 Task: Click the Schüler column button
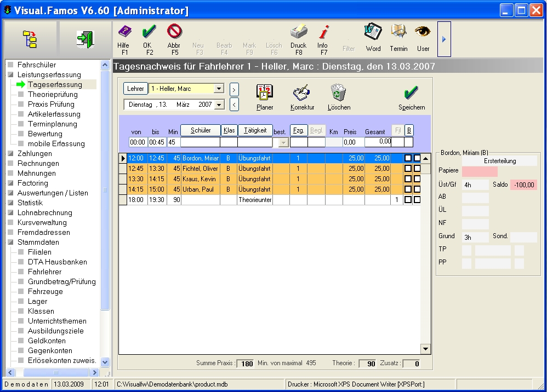(200, 130)
